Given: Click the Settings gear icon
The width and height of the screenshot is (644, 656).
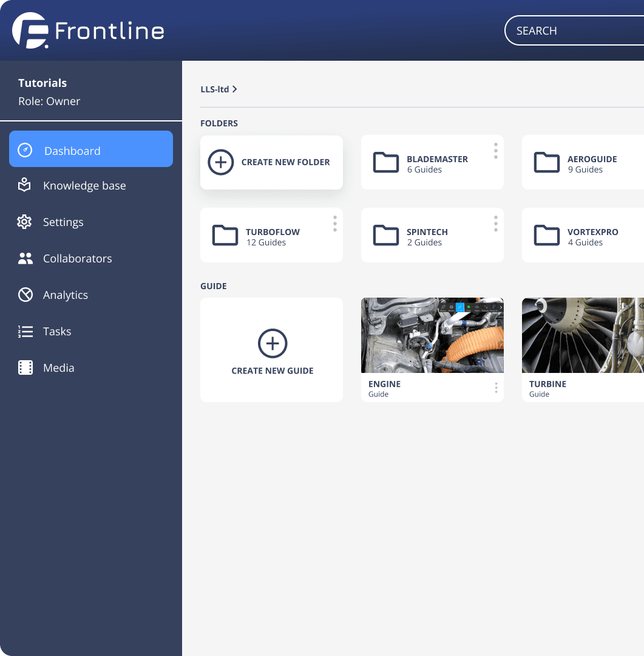Looking at the screenshot, I should pos(24,222).
